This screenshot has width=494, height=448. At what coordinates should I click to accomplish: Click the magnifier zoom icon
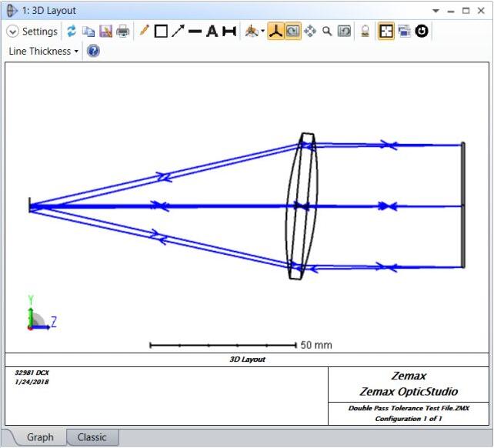click(x=327, y=32)
